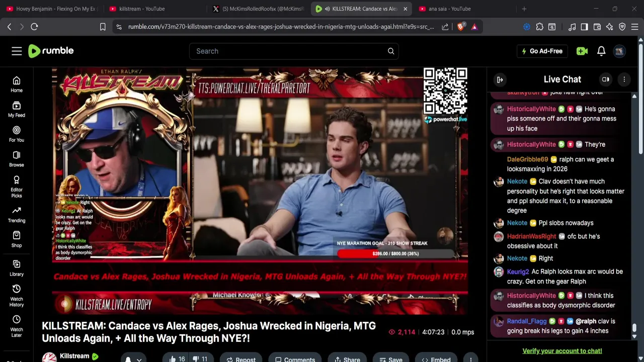Save the video with Save button

pos(390,359)
